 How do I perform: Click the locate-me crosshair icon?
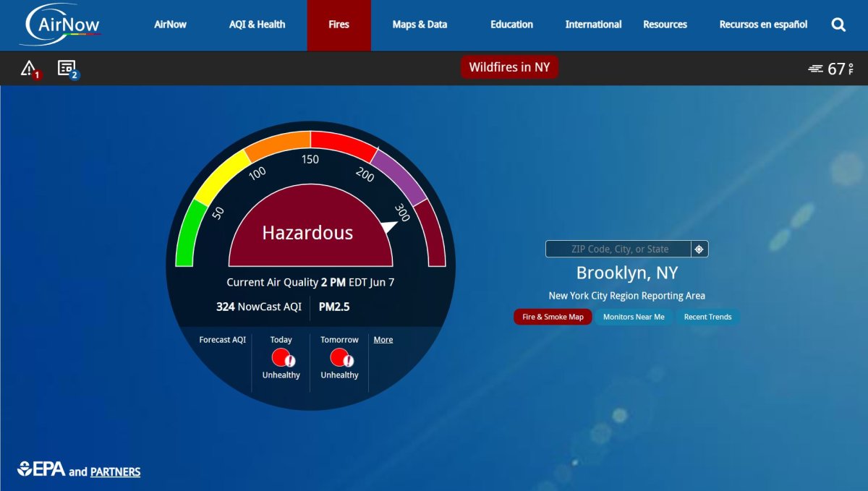pos(699,249)
